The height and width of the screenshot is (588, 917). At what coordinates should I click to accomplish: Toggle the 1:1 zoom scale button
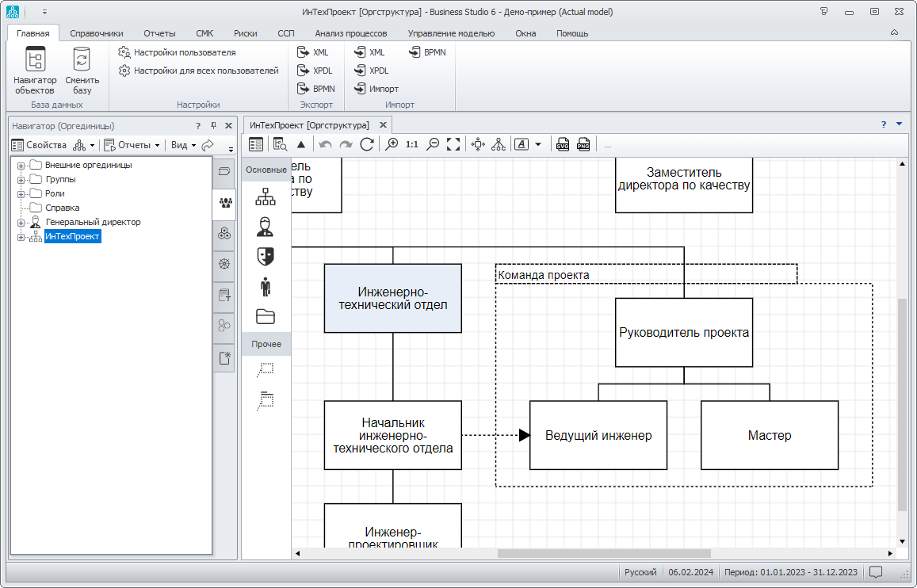412,144
